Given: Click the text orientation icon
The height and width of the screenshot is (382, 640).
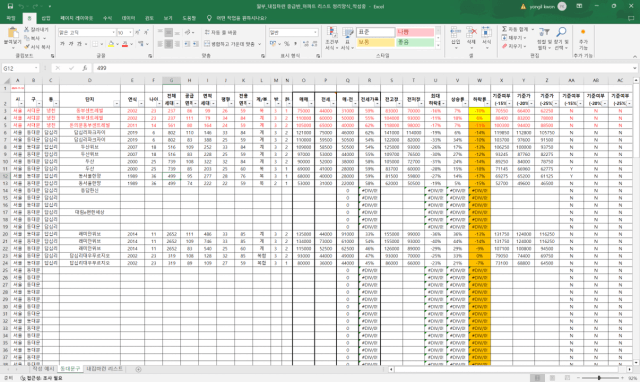Looking at the screenshot, I should pos(188,32).
